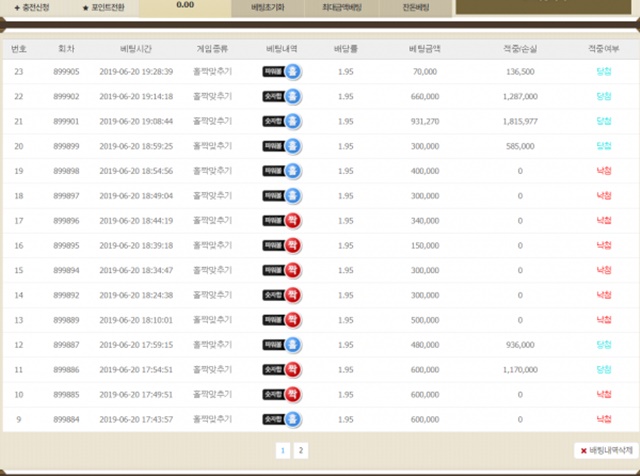The image size is (640, 476).
Task: Click the 베팅초기화 button
Action: pos(268,8)
